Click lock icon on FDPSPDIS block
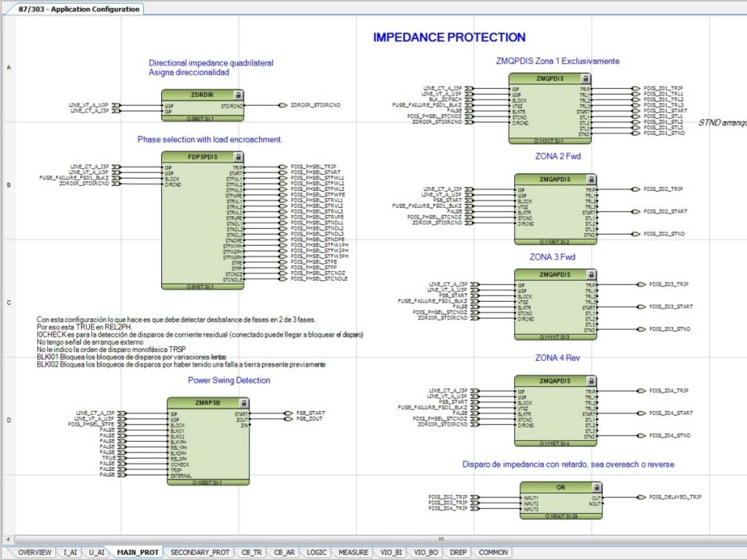This screenshot has width=747, height=560. pyautogui.click(x=239, y=157)
